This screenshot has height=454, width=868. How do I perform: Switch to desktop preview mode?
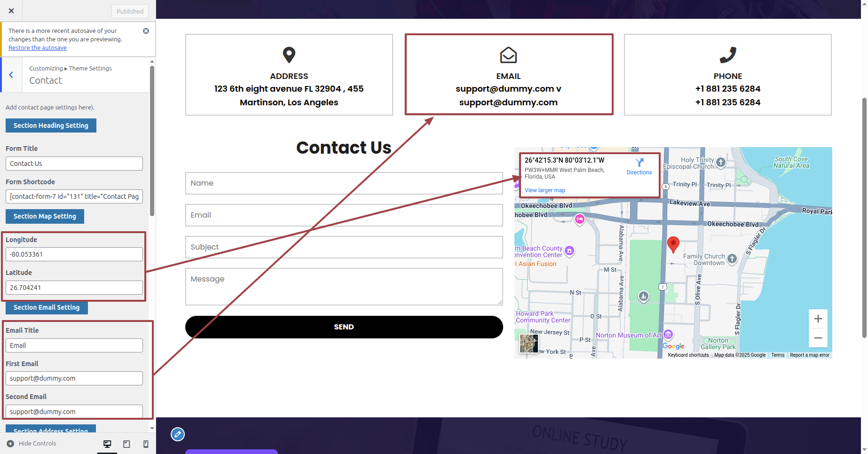click(107, 444)
